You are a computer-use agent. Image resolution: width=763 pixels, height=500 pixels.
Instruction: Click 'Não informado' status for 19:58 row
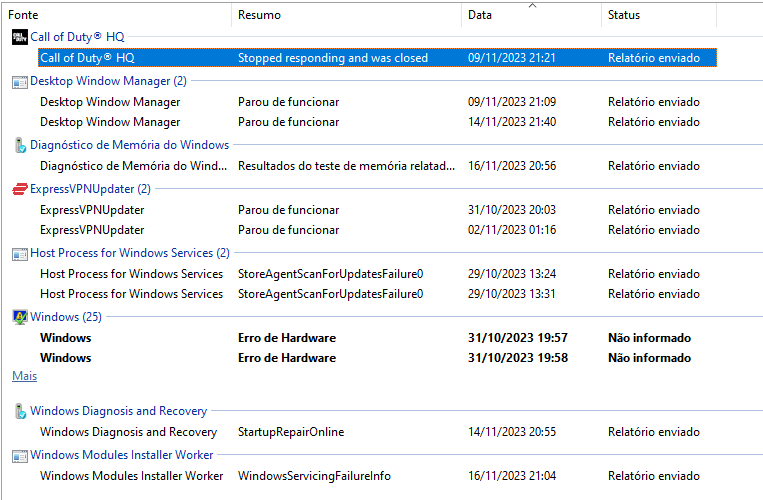pos(650,358)
